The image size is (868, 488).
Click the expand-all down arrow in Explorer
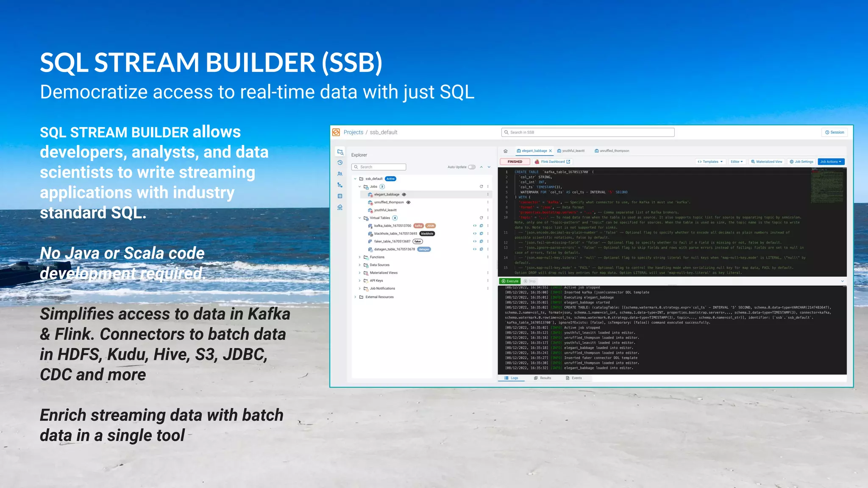click(489, 167)
